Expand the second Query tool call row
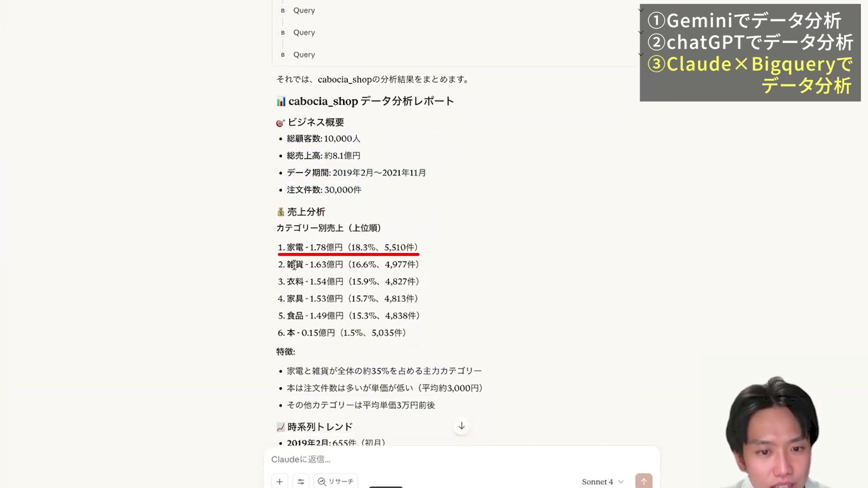Screen dimensions: 868x488 pos(457,33)
